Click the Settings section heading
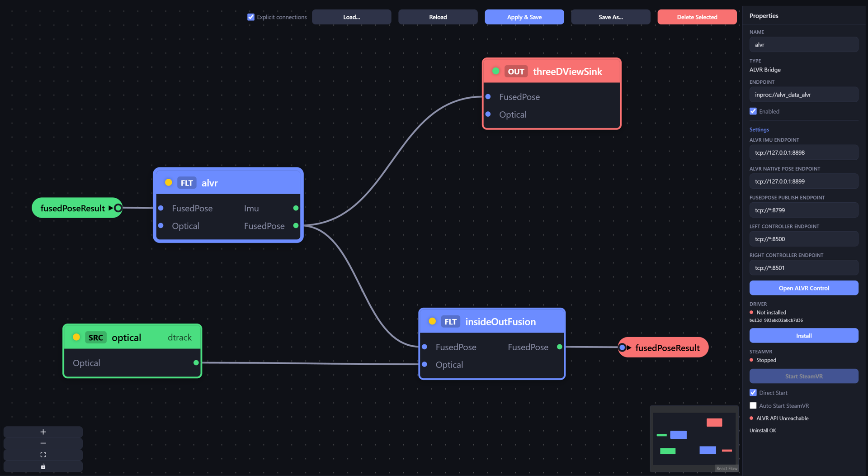The image size is (868, 476). point(759,129)
